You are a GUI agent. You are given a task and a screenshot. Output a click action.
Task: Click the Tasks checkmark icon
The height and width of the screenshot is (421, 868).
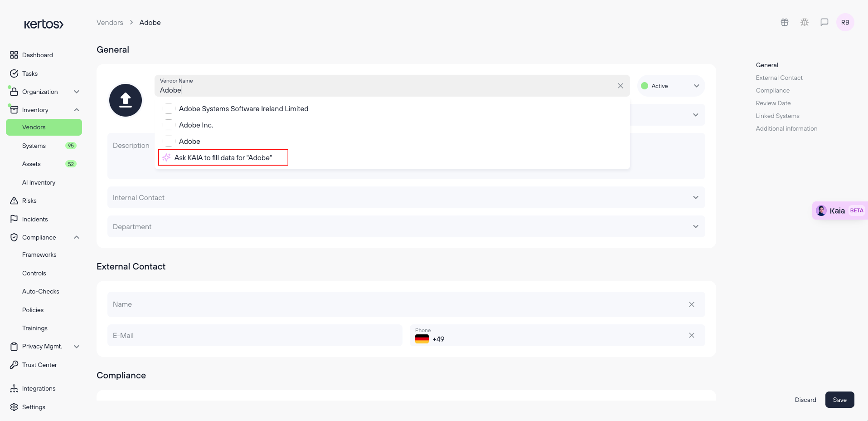coord(14,73)
